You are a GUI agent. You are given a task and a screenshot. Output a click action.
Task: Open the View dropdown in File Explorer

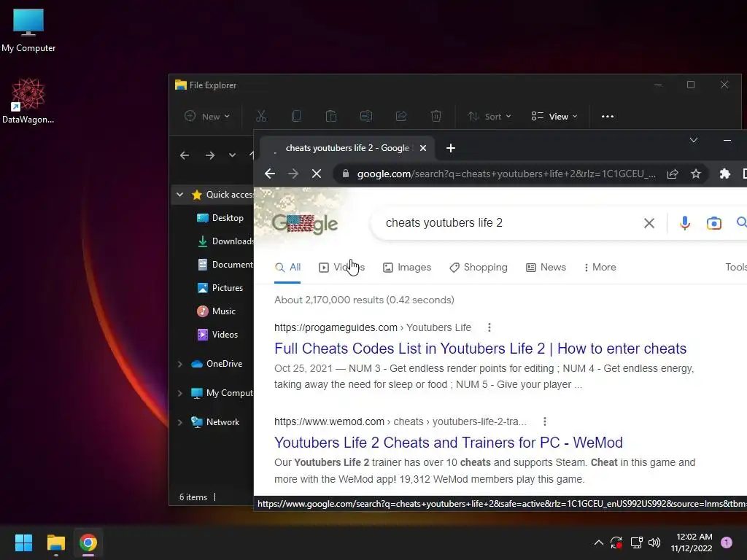554,116
